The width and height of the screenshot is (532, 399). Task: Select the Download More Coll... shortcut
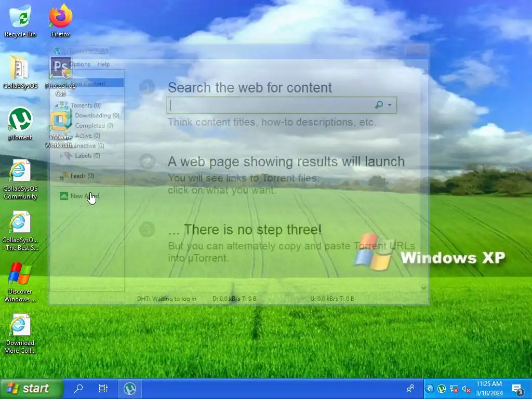pos(20,334)
